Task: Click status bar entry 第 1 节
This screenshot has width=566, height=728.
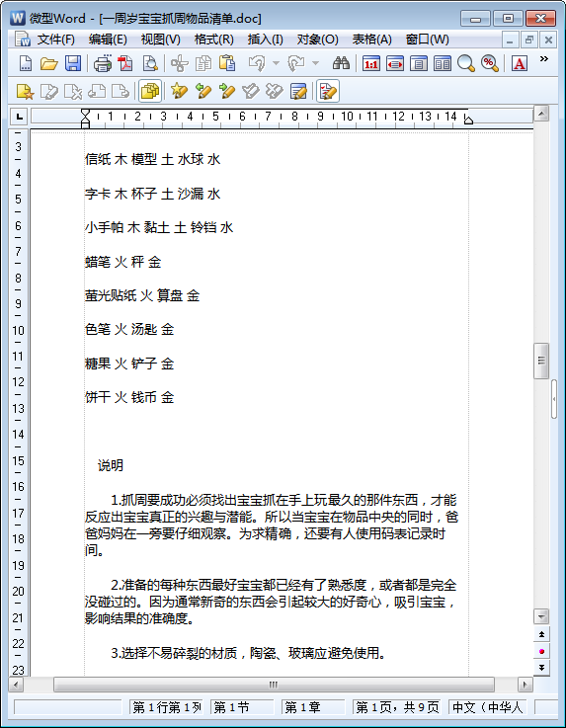Action: tap(241, 707)
